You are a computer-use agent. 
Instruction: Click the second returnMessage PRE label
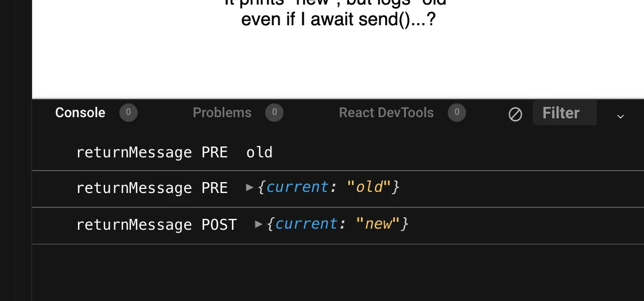coord(152,188)
